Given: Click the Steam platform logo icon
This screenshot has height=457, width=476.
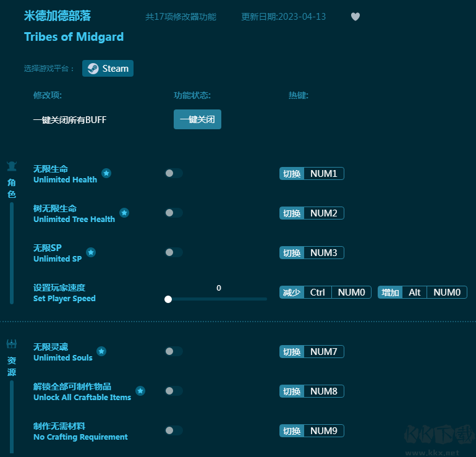Looking at the screenshot, I should [x=93, y=69].
